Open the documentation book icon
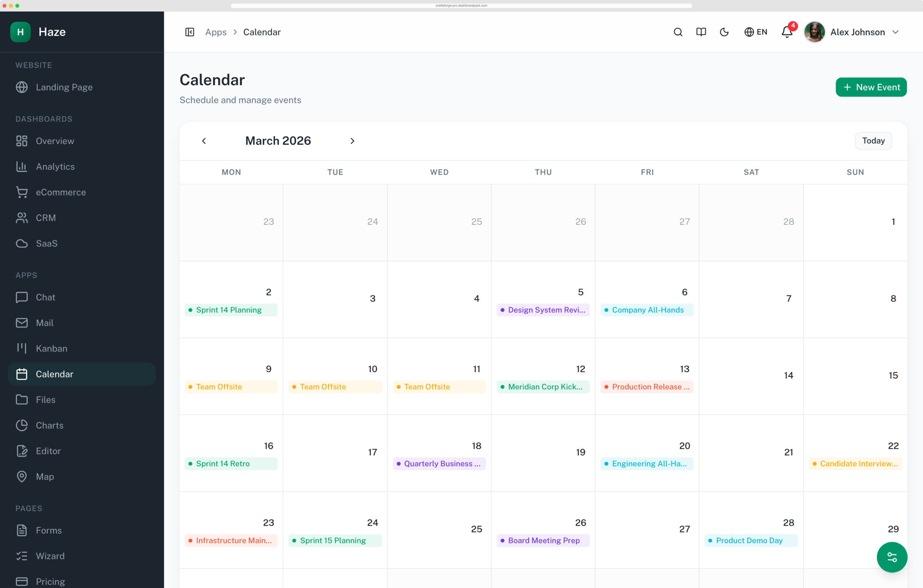The image size is (923, 588). coord(701,32)
